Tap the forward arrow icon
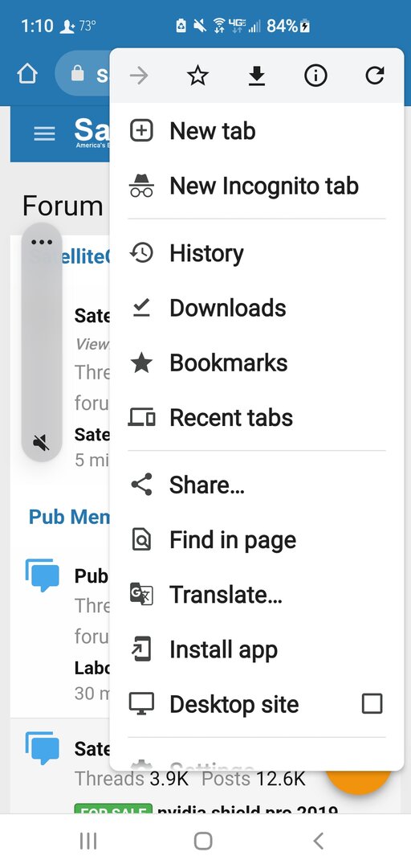The width and height of the screenshot is (411, 868). 139,76
